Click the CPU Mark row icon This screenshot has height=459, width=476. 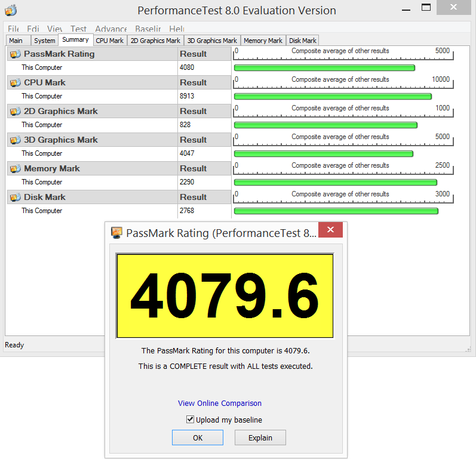tap(15, 82)
